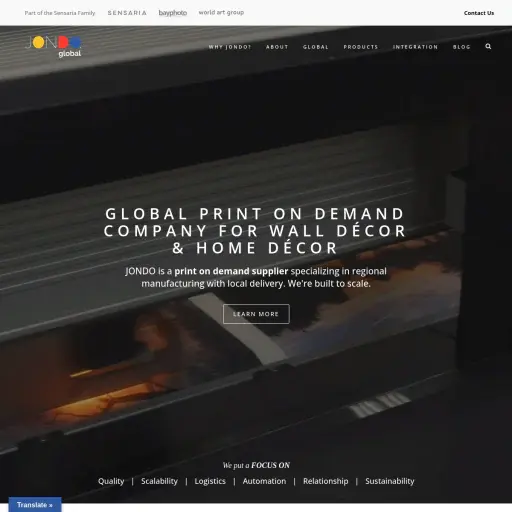Select the Relationship focus link
The height and width of the screenshot is (512, 512).
click(x=326, y=481)
